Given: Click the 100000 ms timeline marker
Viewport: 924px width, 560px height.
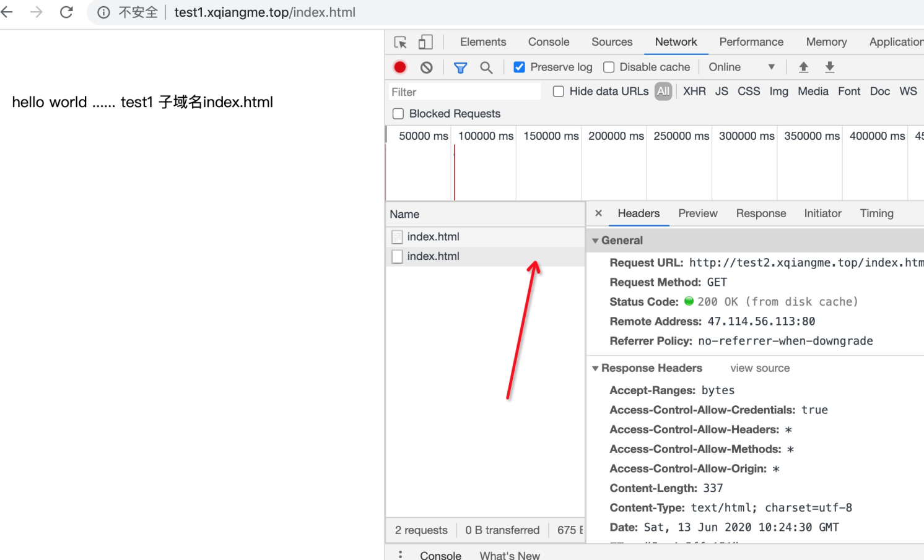Looking at the screenshot, I should pyautogui.click(x=486, y=136).
